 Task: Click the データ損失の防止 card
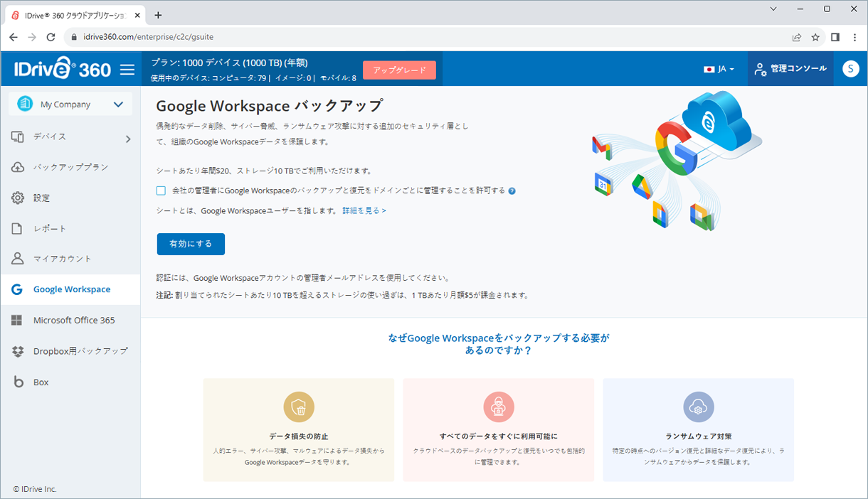click(x=299, y=430)
